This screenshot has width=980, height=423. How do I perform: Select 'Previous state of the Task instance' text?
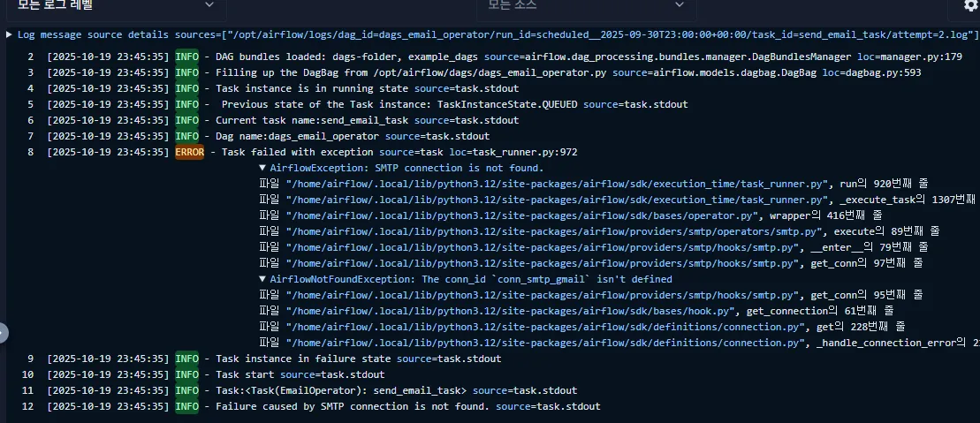327,104
